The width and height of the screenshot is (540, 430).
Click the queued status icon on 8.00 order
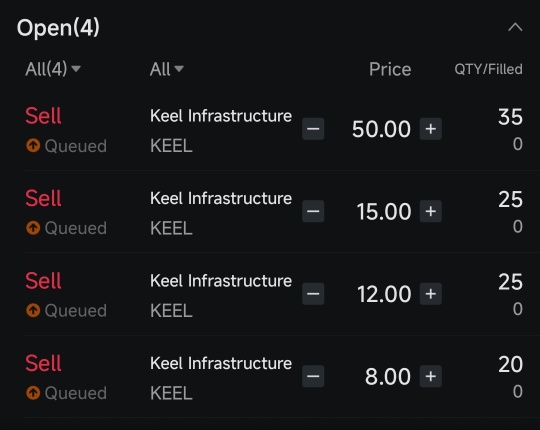pos(33,392)
